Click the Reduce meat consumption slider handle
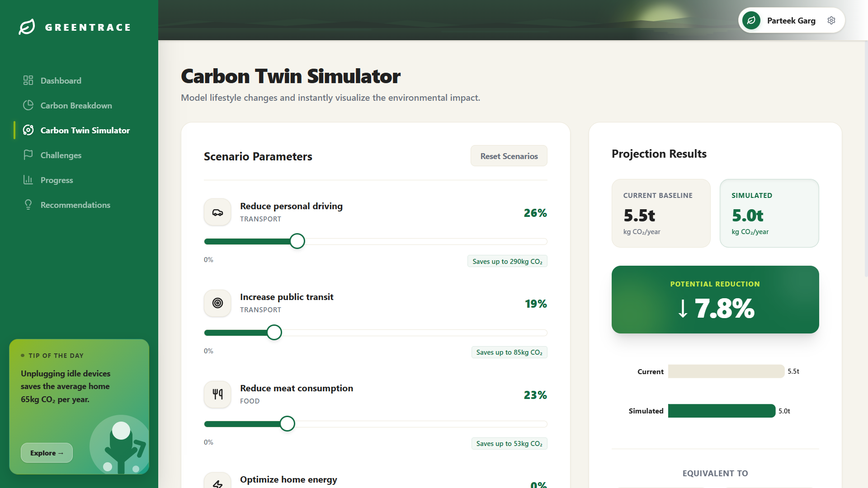This screenshot has height=488, width=868. (287, 424)
